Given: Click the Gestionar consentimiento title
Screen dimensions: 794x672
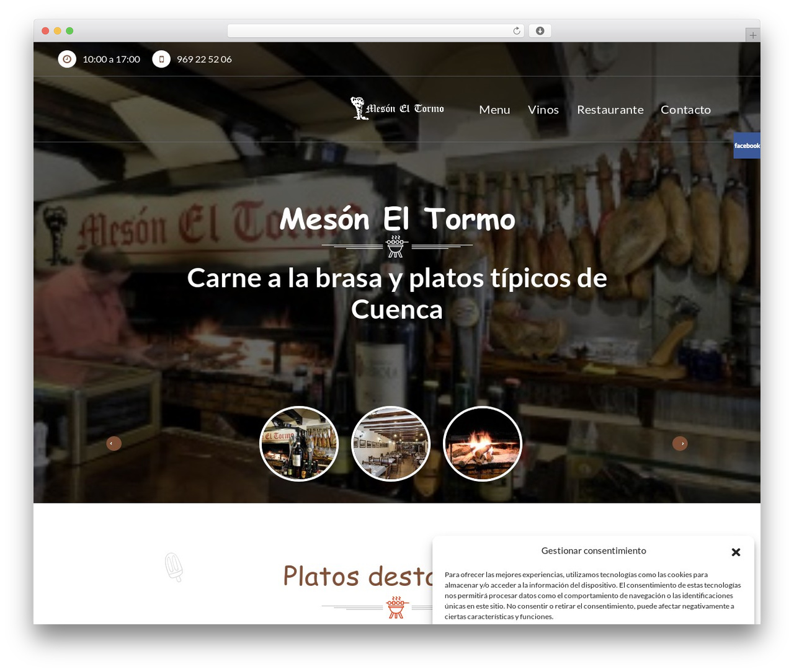Looking at the screenshot, I should click(594, 550).
